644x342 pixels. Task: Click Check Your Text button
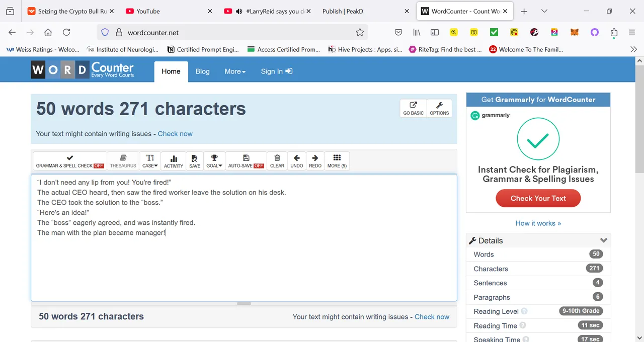pos(538,198)
